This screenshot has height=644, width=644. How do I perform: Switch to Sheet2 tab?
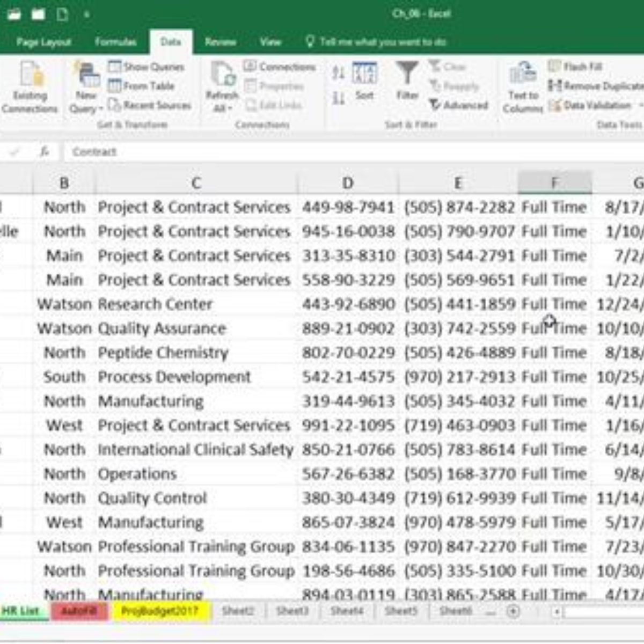[x=238, y=611]
